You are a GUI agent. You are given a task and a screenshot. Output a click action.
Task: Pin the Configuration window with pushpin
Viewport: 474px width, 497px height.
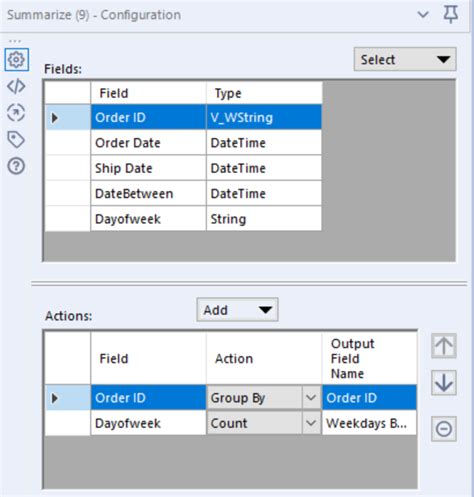(x=451, y=15)
